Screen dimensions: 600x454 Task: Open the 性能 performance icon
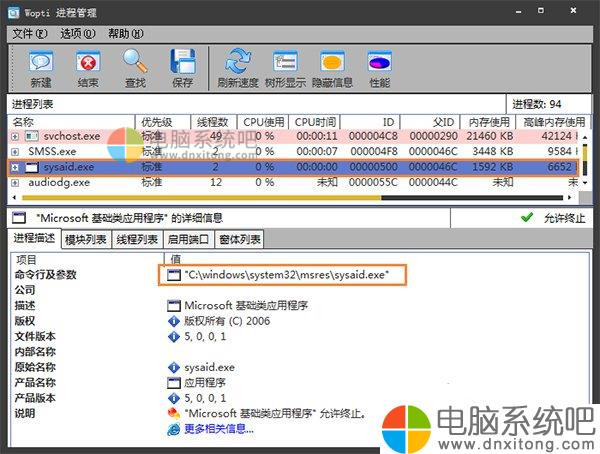pos(379,62)
